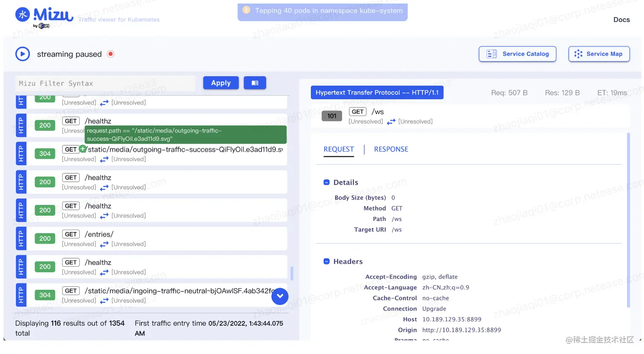The image size is (644, 354).
Task: Click the GET badge on the ingoing-traffic-neutral row
Action: coord(71,291)
